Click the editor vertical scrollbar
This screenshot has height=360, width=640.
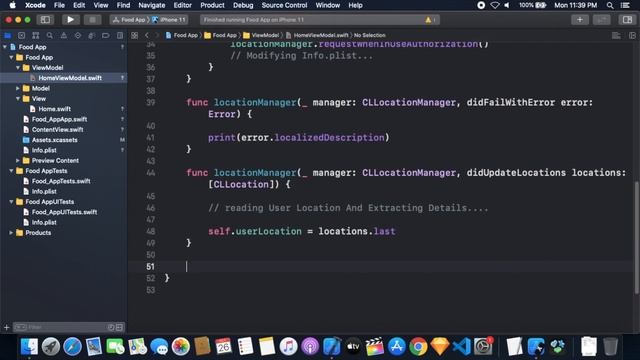(x=636, y=238)
